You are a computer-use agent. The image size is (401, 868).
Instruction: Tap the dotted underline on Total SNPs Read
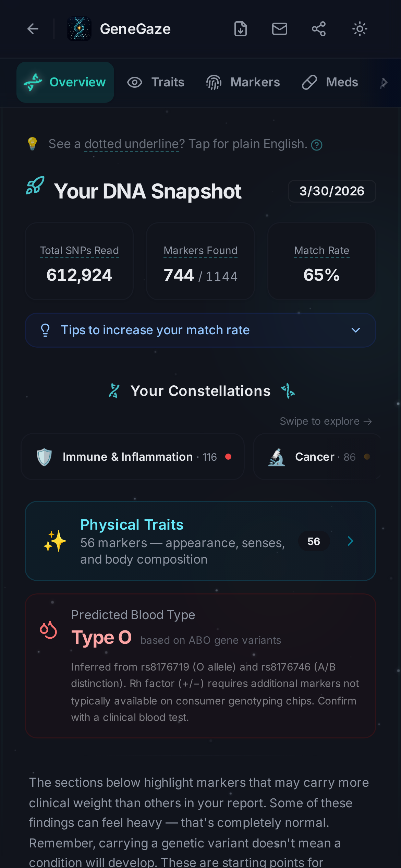tap(79, 251)
